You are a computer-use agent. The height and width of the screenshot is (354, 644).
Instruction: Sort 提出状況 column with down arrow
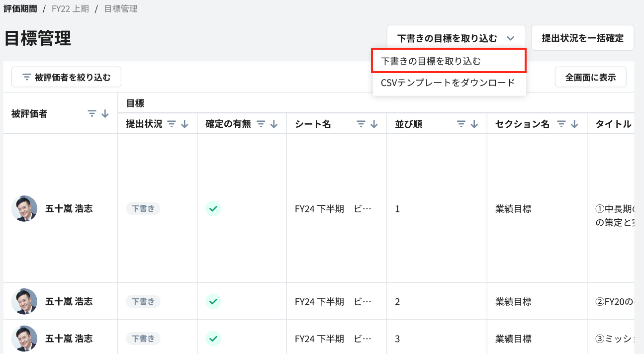click(184, 124)
